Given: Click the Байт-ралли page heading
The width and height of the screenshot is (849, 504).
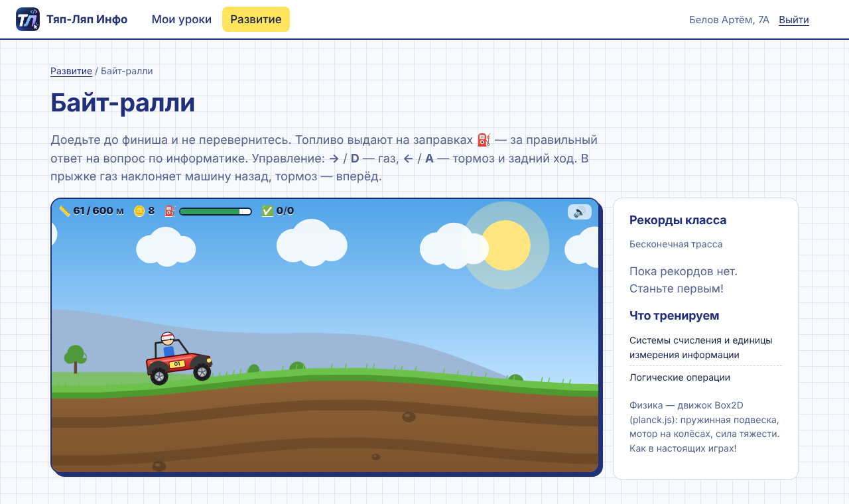Looking at the screenshot, I should pos(123,103).
